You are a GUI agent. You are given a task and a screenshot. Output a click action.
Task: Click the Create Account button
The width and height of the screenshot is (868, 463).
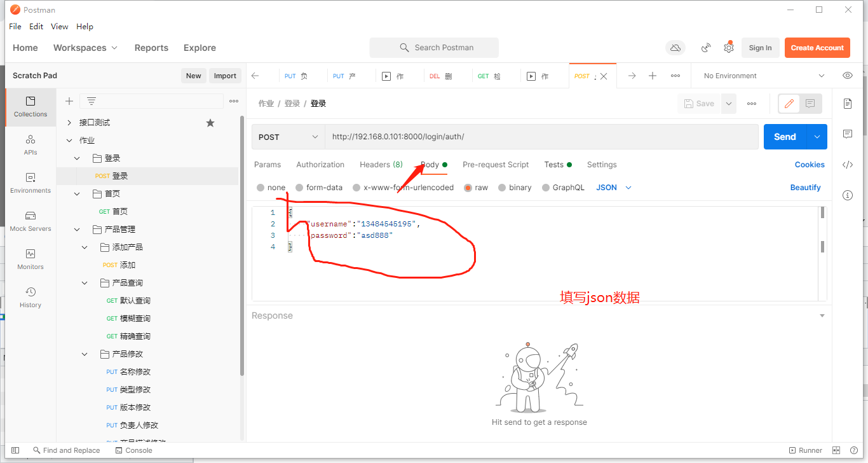817,48
